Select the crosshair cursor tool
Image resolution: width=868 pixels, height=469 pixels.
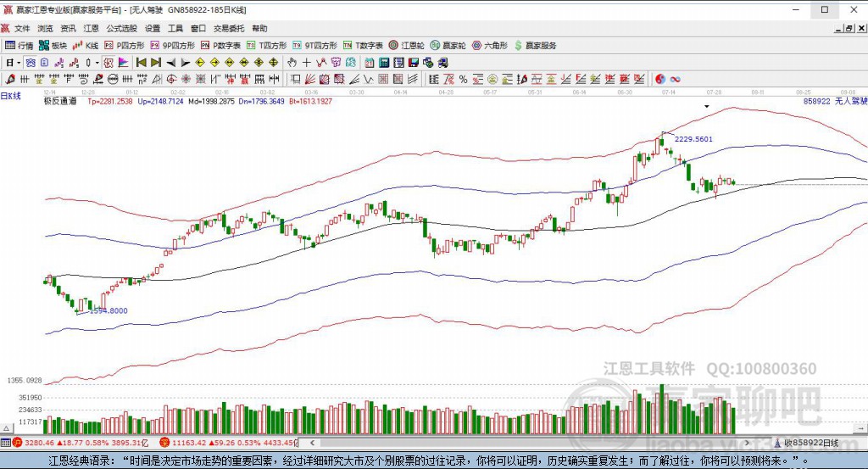pos(306,63)
